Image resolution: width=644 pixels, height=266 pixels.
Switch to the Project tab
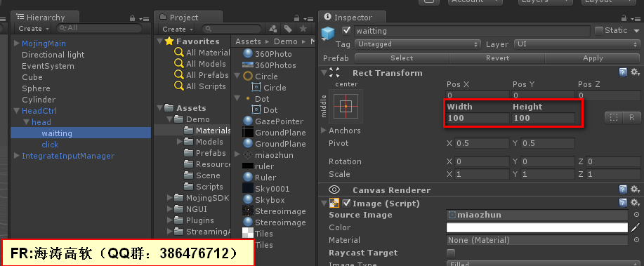pyautogui.click(x=188, y=18)
